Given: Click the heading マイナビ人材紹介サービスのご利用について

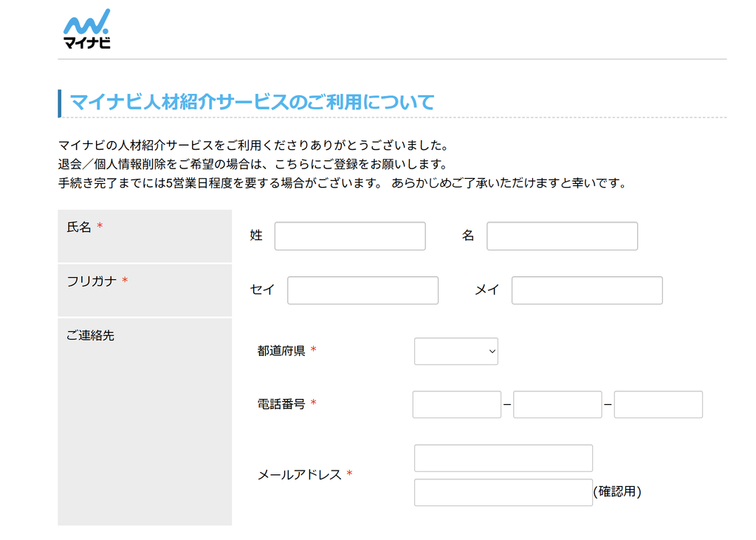Looking at the screenshot, I should pos(252,102).
